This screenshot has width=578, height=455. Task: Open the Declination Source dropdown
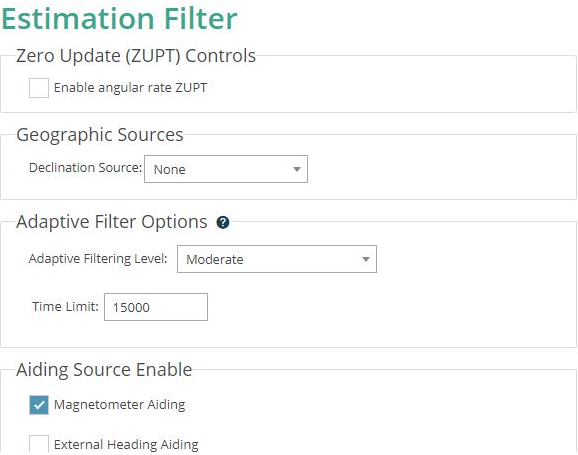click(x=226, y=169)
